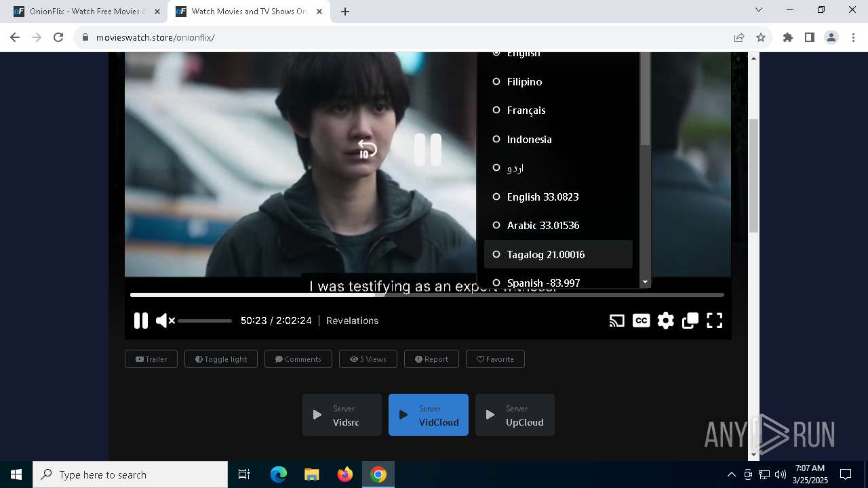Screen dimensions: 868x488
Task: Close the OnionFlix tab
Action: (157, 12)
